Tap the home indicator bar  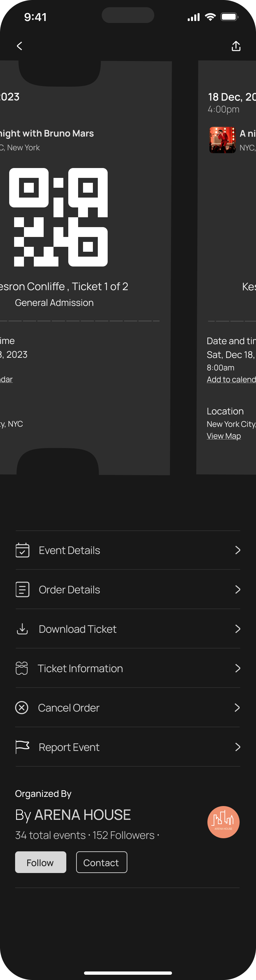click(x=128, y=973)
